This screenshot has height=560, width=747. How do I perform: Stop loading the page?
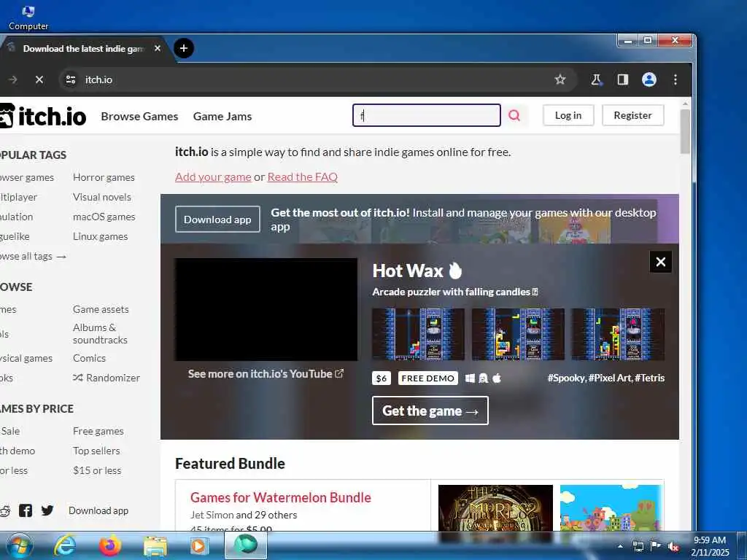[x=39, y=79]
